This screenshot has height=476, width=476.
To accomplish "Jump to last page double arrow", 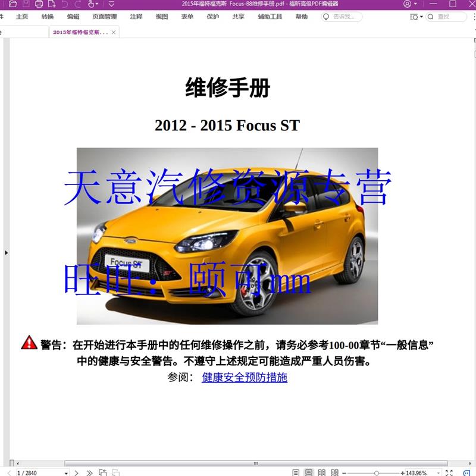I will (89, 472).
